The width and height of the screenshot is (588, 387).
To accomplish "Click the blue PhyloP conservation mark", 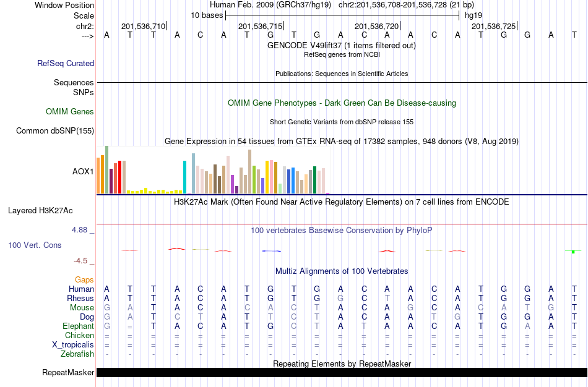I will coord(271,250).
